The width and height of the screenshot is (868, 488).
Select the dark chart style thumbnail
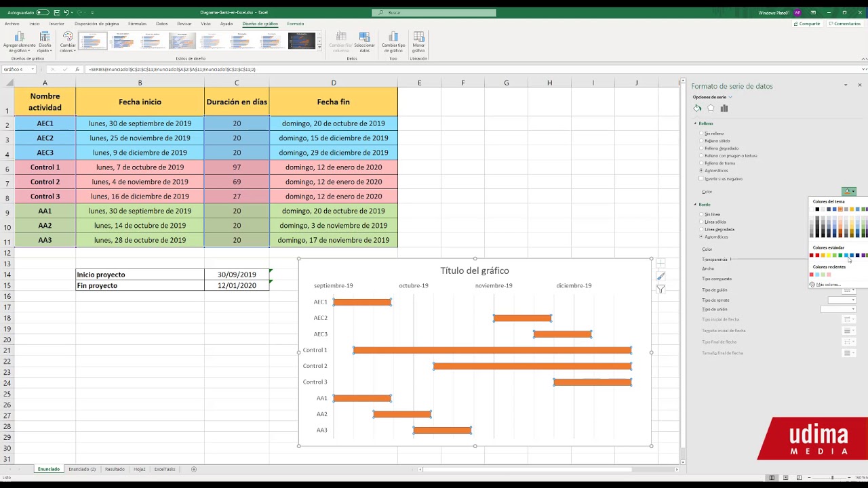point(302,41)
